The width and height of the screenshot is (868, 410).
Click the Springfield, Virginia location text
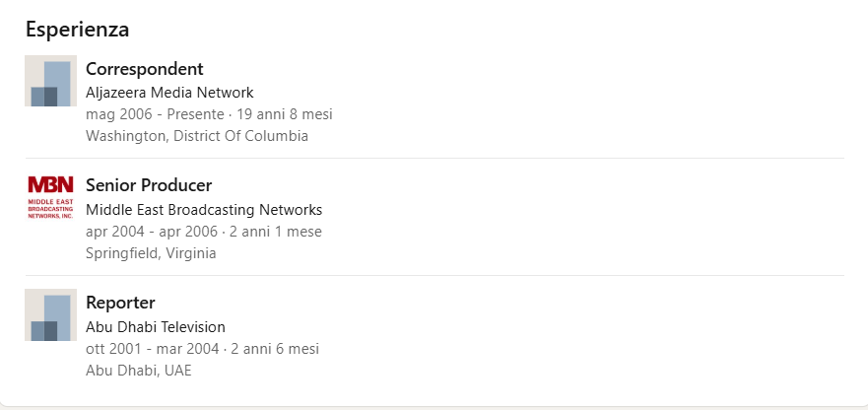pyautogui.click(x=151, y=253)
